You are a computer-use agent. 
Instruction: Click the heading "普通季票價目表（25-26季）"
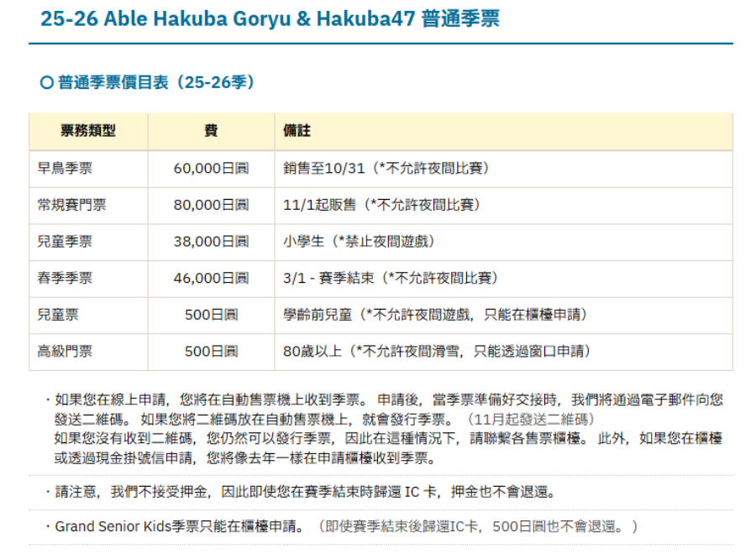147,82
